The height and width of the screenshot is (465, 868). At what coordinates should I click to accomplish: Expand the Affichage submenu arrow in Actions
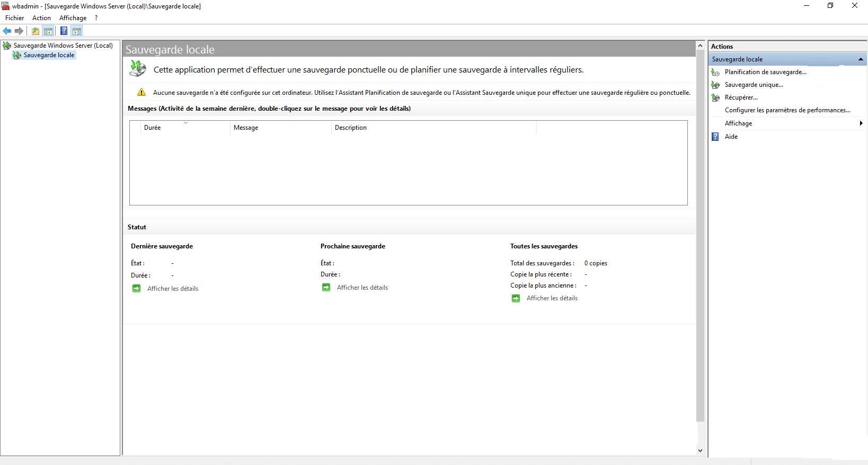(861, 123)
